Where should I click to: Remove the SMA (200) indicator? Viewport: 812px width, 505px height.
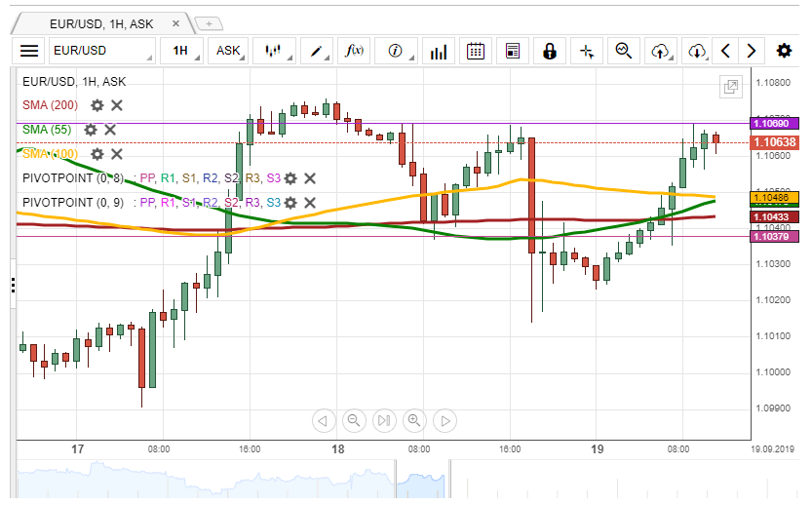click(x=117, y=104)
